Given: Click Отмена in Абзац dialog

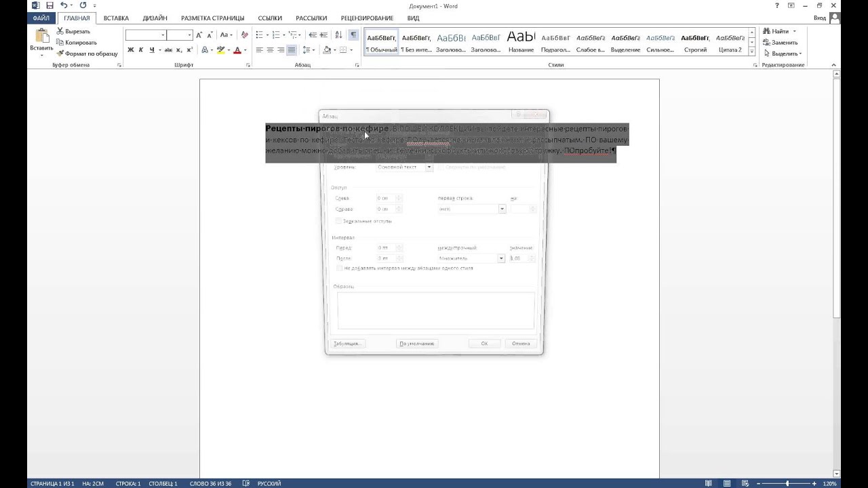Looking at the screenshot, I should 521,344.
